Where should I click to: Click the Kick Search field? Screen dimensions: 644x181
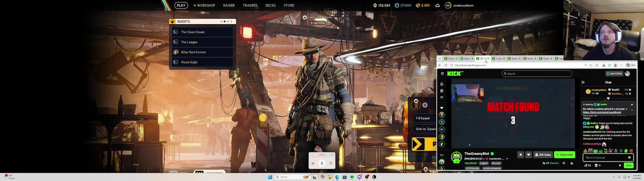coord(537,74)
